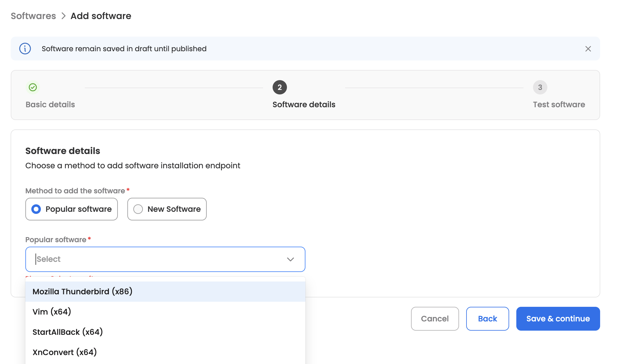
Task: Click into the Select search field
Action: [149, 259]
